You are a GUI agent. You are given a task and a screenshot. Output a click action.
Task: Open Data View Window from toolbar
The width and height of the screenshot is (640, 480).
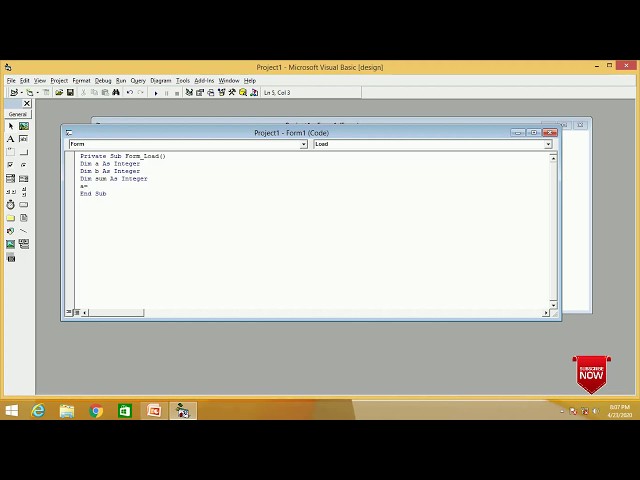click(x=243, y=93)
